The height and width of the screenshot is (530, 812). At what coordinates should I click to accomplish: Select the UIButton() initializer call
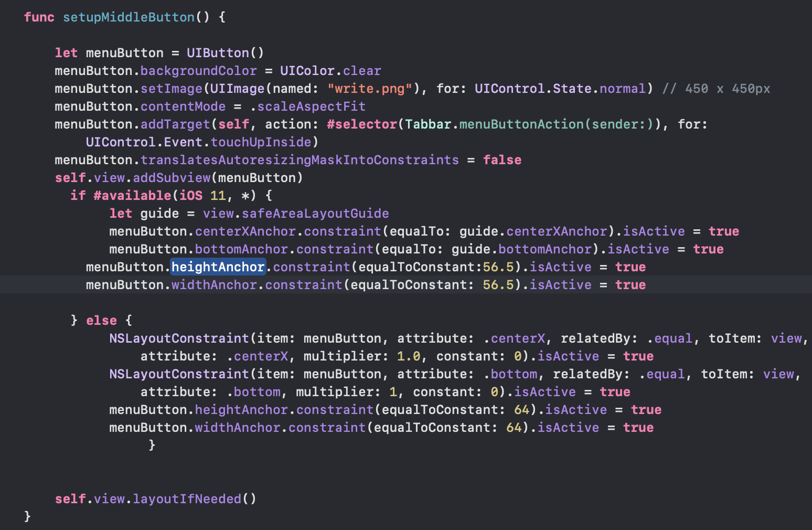[226, 53]
